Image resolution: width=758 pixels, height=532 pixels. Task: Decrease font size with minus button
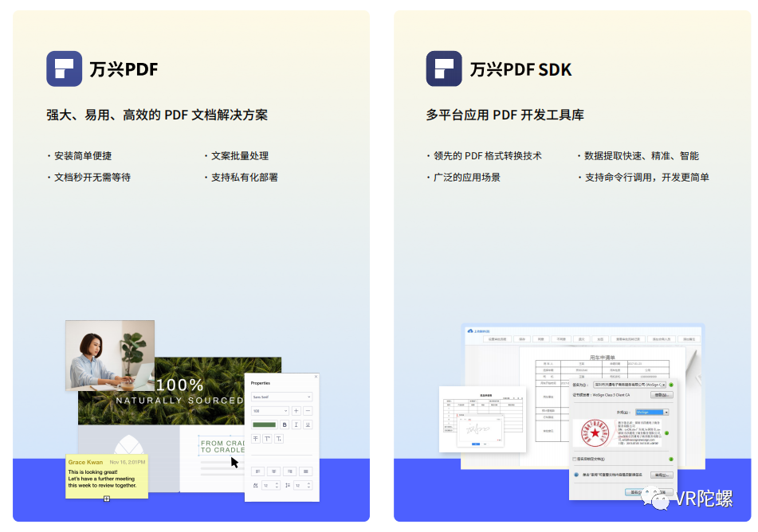coord(308,411)
